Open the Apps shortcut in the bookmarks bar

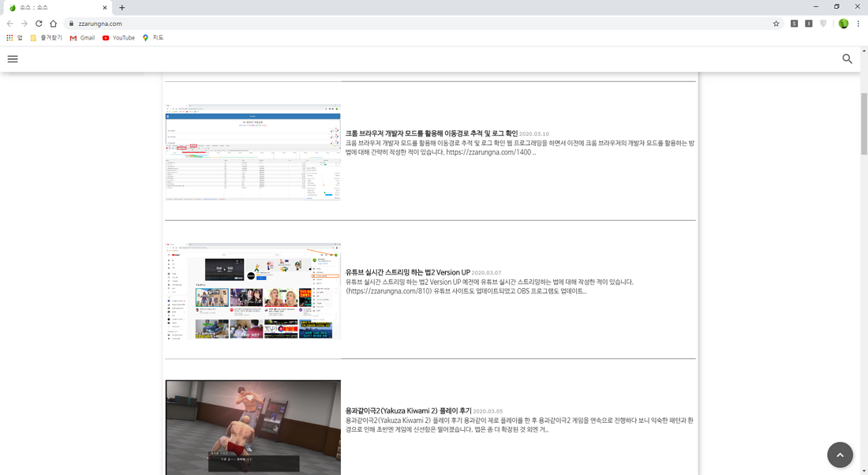point(14,38)
